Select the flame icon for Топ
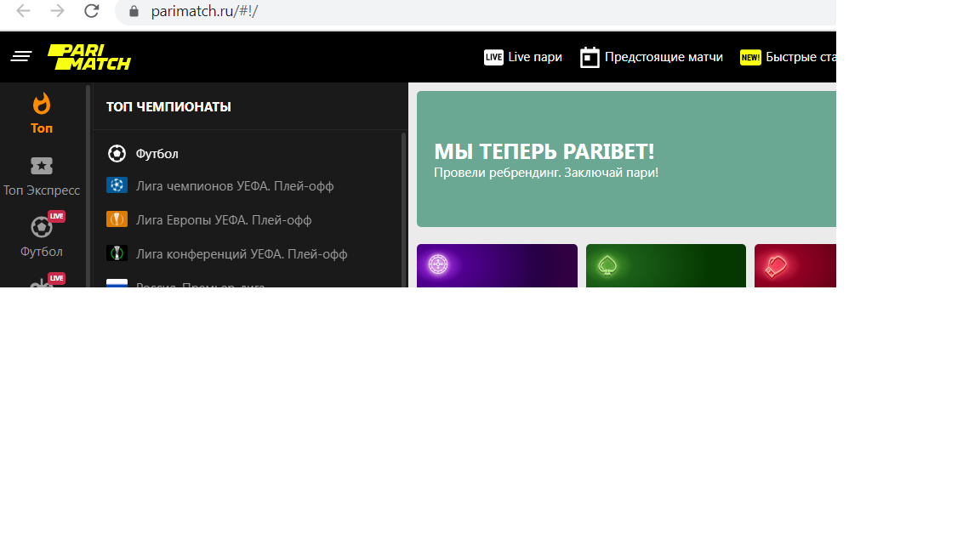Screen dimensions: 980x551 tap(42, 104)
